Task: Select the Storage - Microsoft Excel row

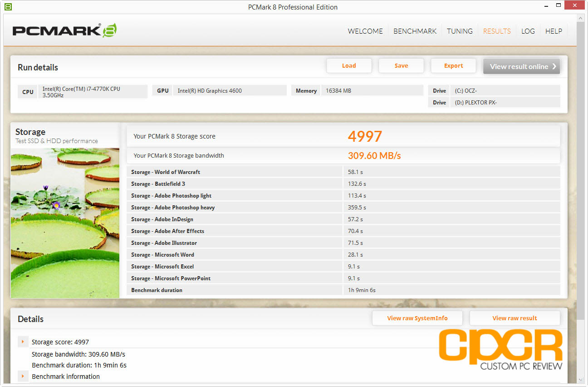Action: (x=343, y=266)
